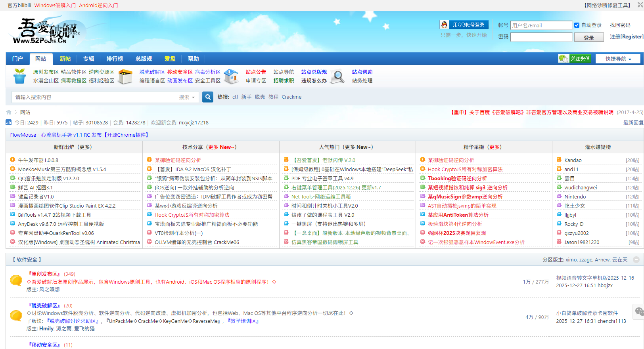644x349 pixels.
Task: Open the WeChat follow icon button
Action: click(x=563, y=59)
